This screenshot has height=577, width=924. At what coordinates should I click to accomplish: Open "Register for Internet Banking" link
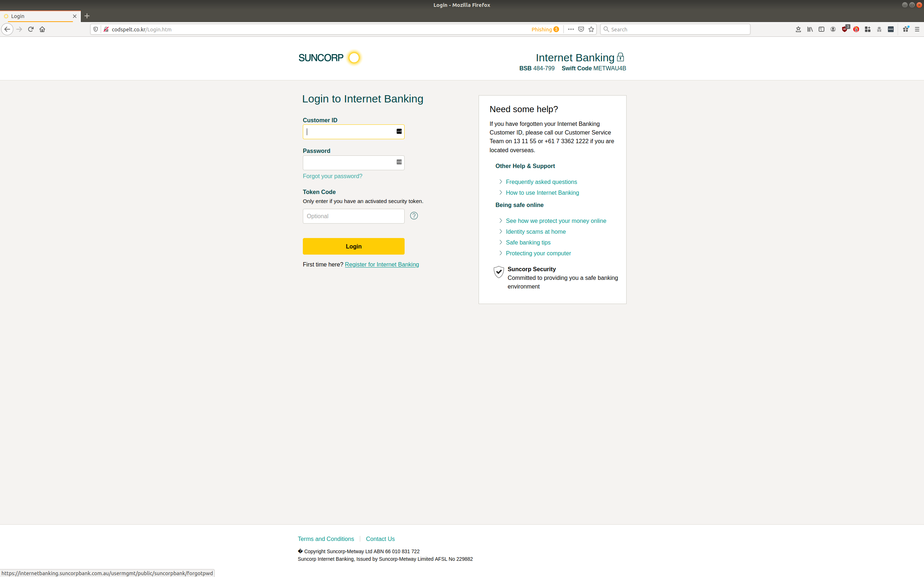coord(382,264)
